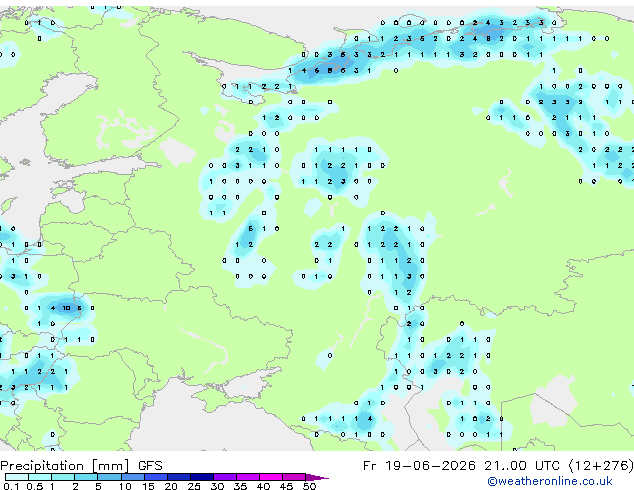Image resolution: width=634 pixels, height=490 pixels.
Task: Select the legend swatch between 10 and 15
Action: (x=133, y=477)
